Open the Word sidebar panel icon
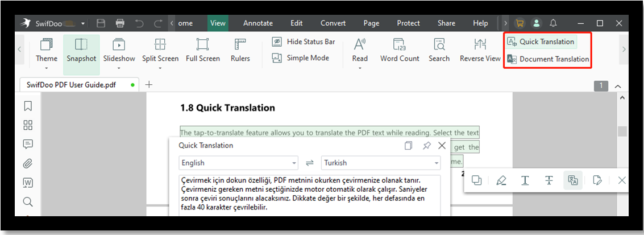644x235 pixels. coord(28,183)
